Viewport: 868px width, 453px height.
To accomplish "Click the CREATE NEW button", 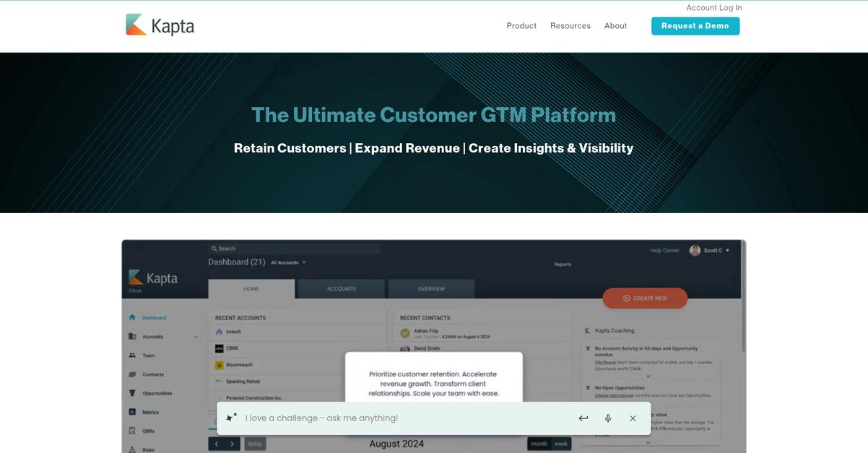I will (x=645, y=298).
